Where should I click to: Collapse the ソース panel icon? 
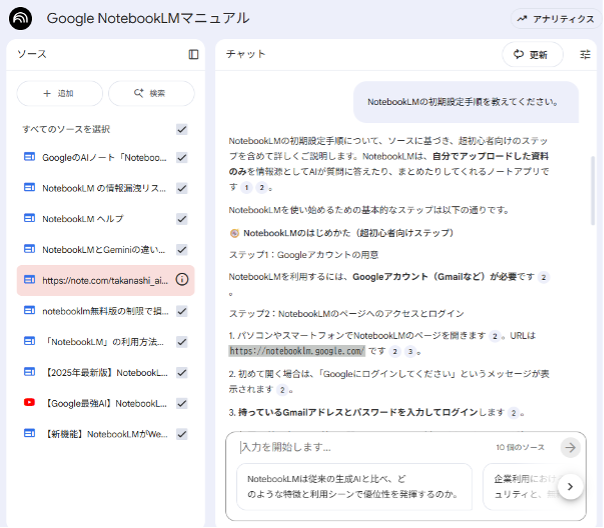193,54
